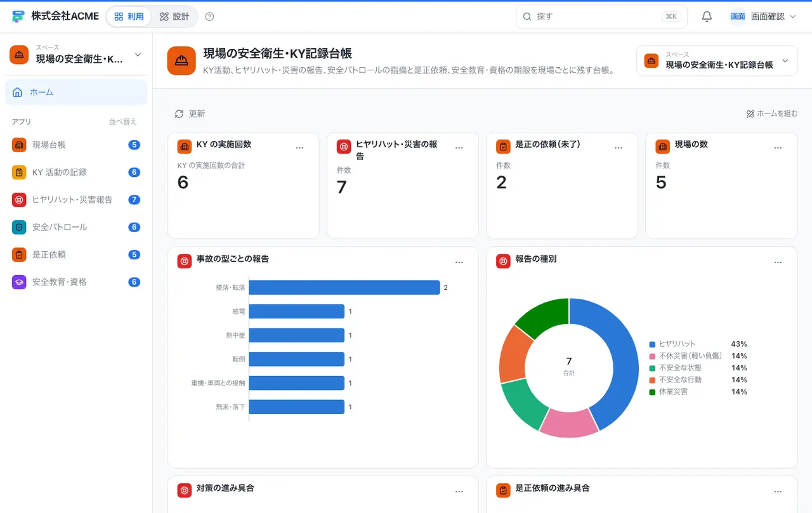Click the ヒヤリハット・災害報告 app label
The width and height of the screenshot is (812, 513).
72,200
